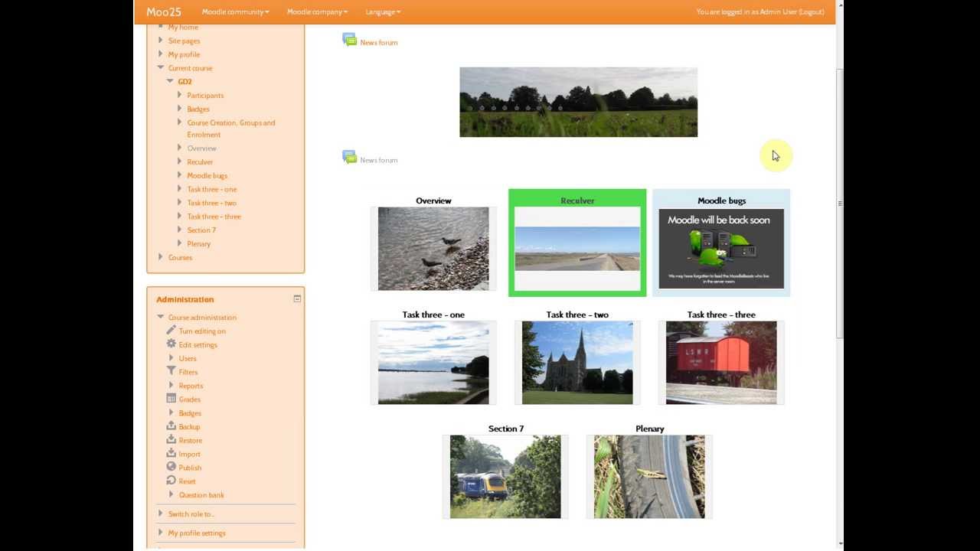Click the Backup icon
This screenshot has height=551, width=980.
[x=171, y=426]
